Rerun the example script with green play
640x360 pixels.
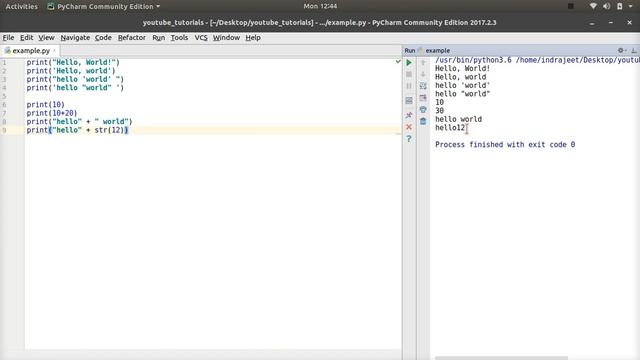[409, 63]
